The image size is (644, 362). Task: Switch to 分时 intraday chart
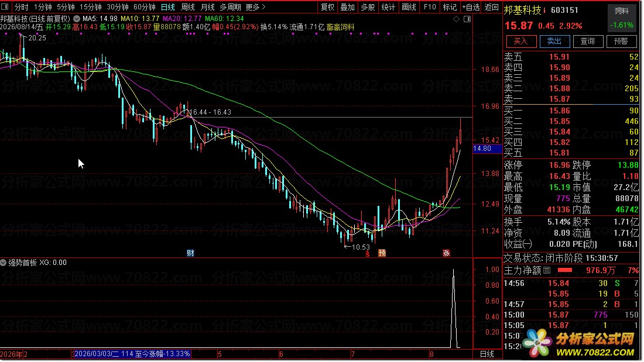click(21, 7)
